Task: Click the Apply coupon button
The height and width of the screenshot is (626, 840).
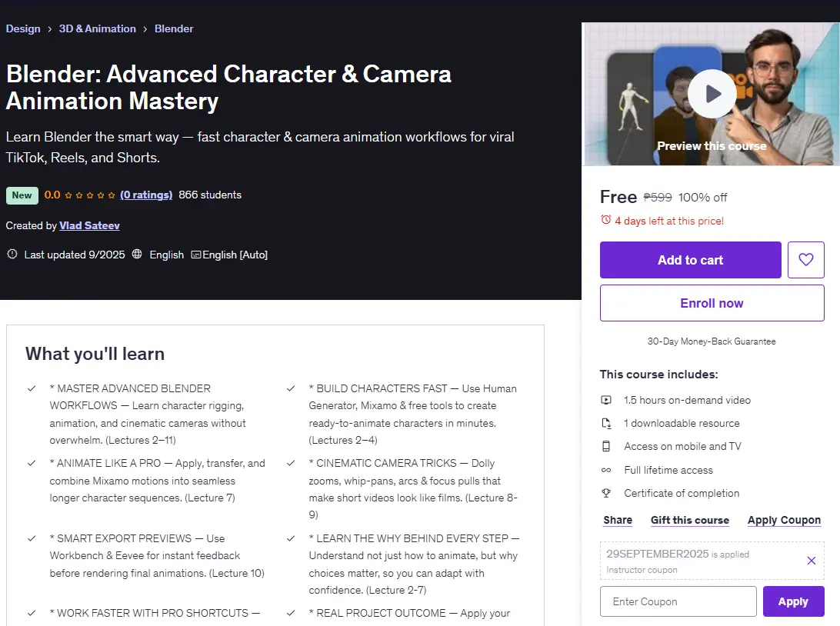Action: pyautogui.click(x=793, y=601)
